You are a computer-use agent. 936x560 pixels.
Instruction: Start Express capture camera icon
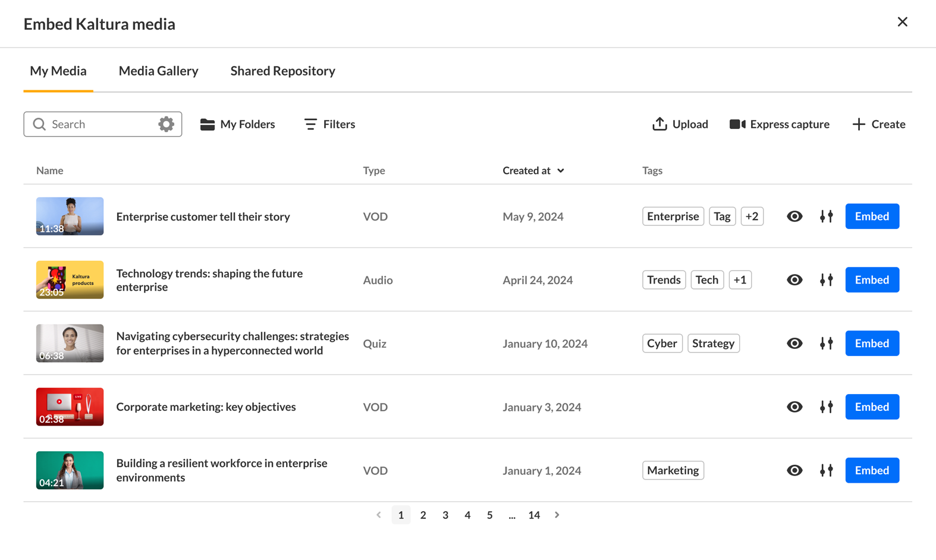pyautogui.click(x=737, y=124)
